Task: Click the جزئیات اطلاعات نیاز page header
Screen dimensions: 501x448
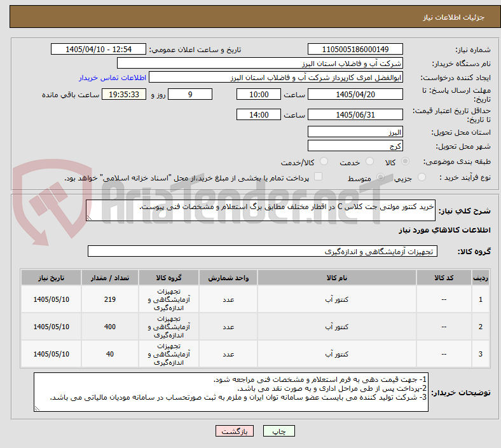Action: pos(453,17)
